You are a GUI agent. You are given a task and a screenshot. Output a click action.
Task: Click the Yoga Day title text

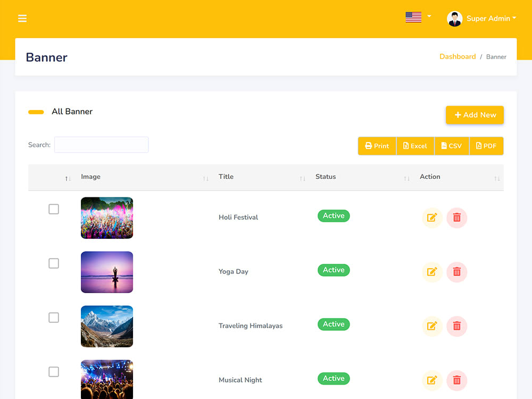click(x=234, y=271)
